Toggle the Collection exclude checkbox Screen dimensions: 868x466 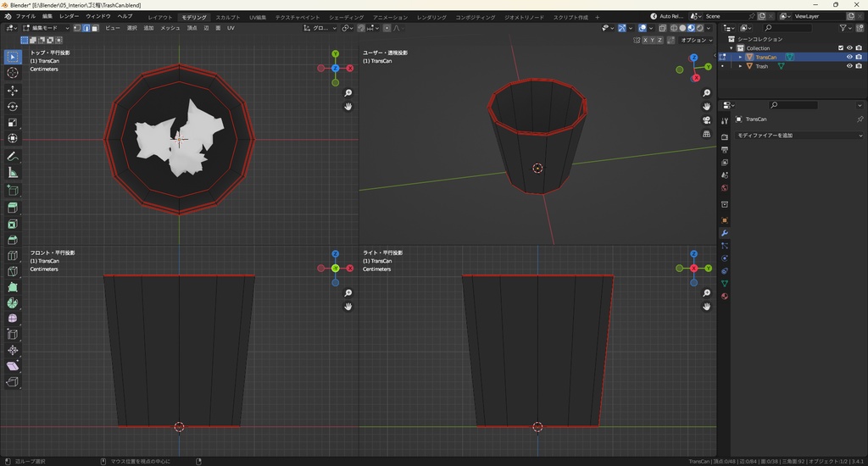tap(841, 48)
